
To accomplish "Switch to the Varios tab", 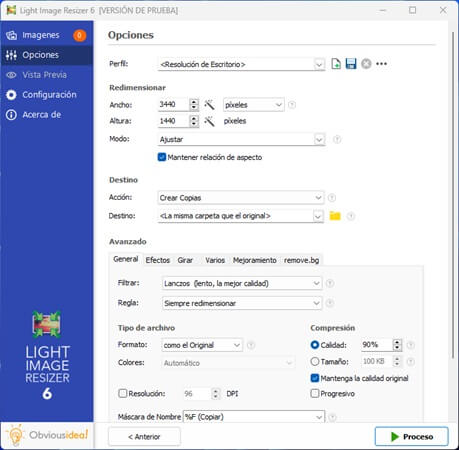I will point(215,260).
